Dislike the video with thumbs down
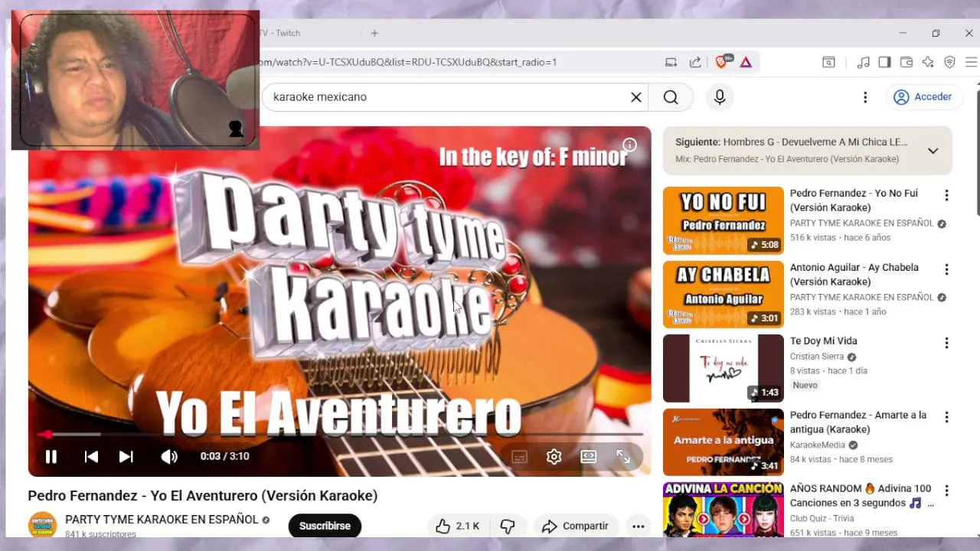The width and height of the screenshot is (980, 551). click(508, 526)
